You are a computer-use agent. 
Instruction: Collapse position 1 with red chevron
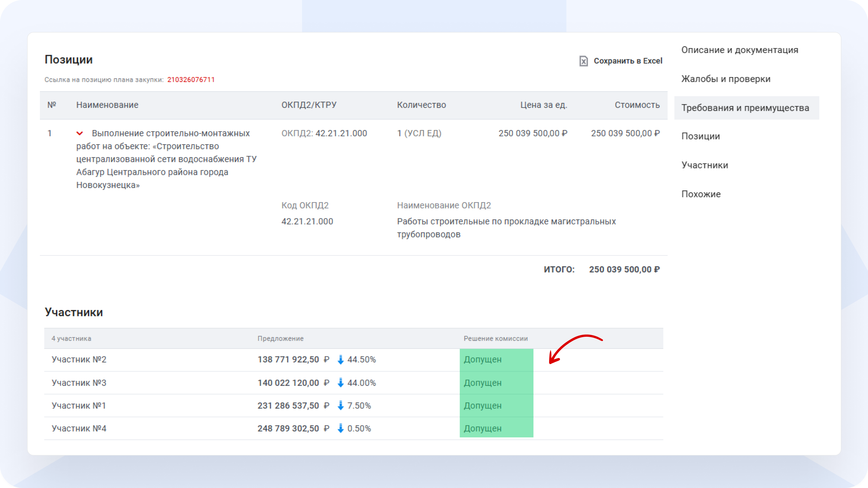80,133
